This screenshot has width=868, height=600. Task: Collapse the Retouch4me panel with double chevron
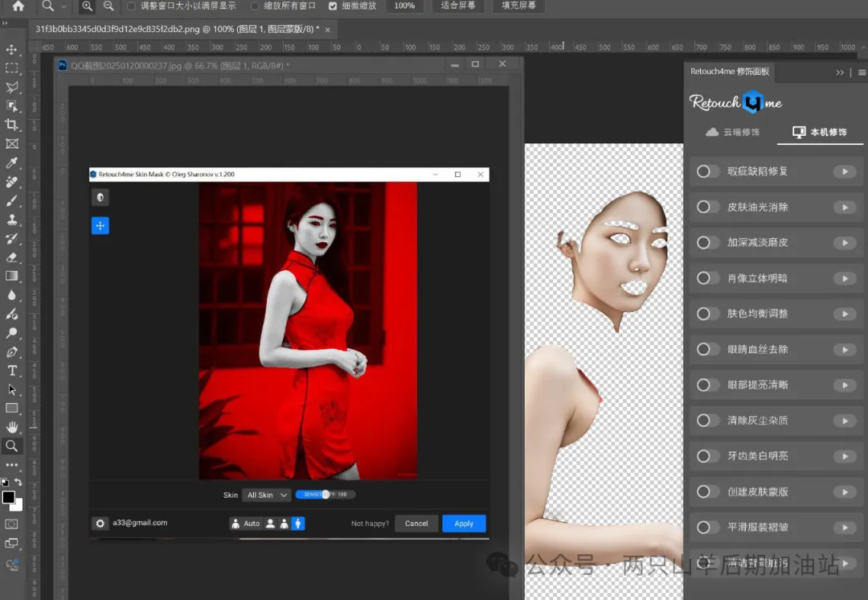point(840,72)
